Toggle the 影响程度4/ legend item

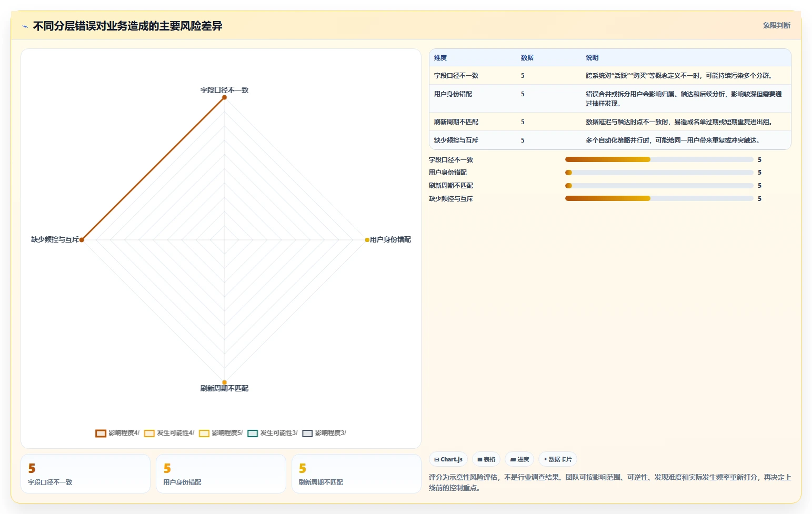pos(117,433)
